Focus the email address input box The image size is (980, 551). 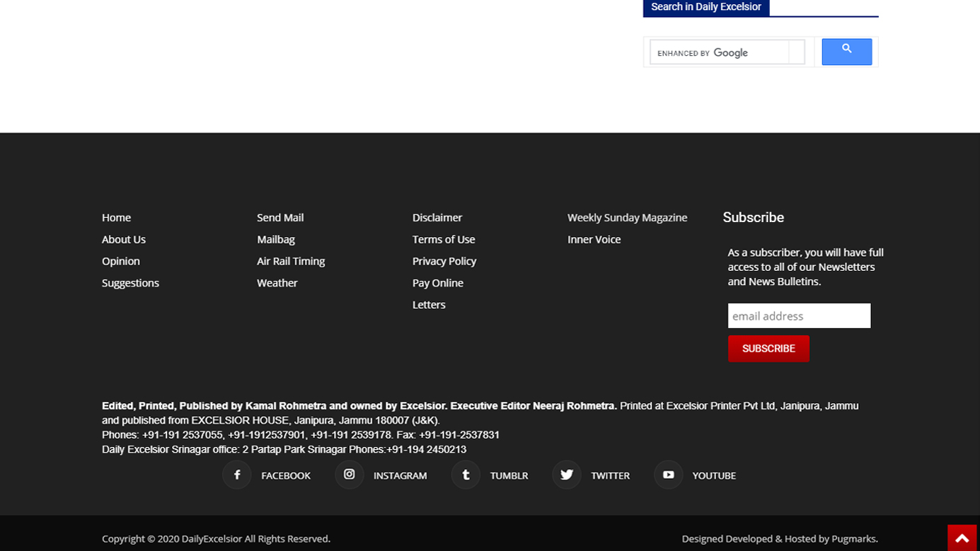click(799, 316)
